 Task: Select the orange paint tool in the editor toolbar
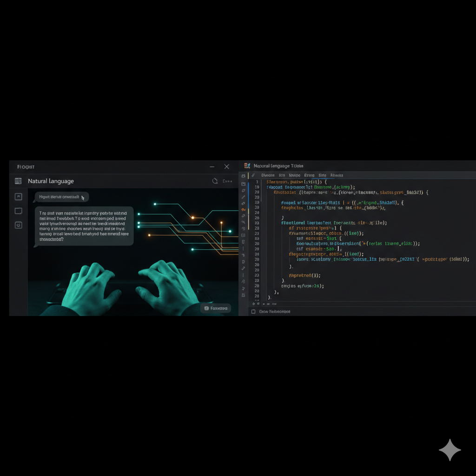[243, 209]
